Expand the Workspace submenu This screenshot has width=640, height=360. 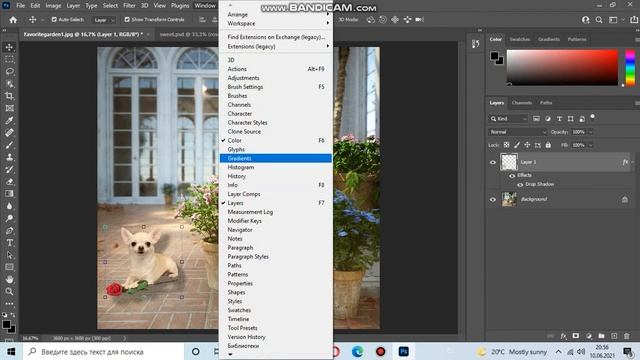(276, 23)
